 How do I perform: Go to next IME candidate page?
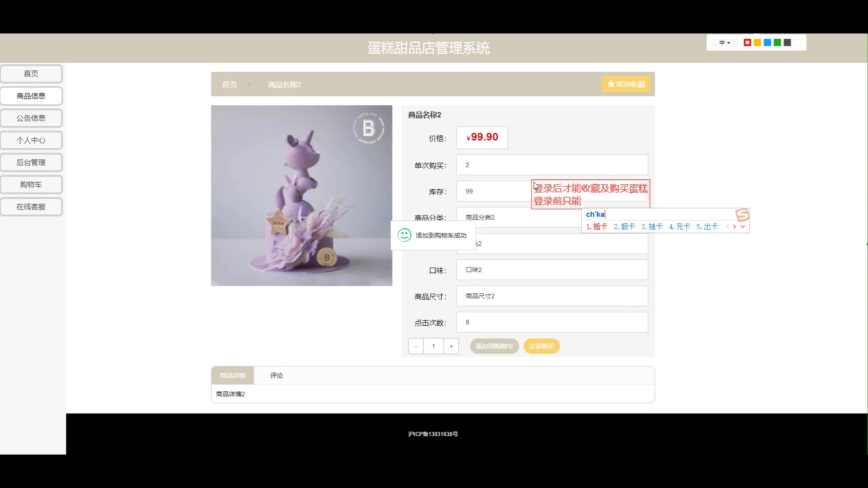tap(735, 227)
